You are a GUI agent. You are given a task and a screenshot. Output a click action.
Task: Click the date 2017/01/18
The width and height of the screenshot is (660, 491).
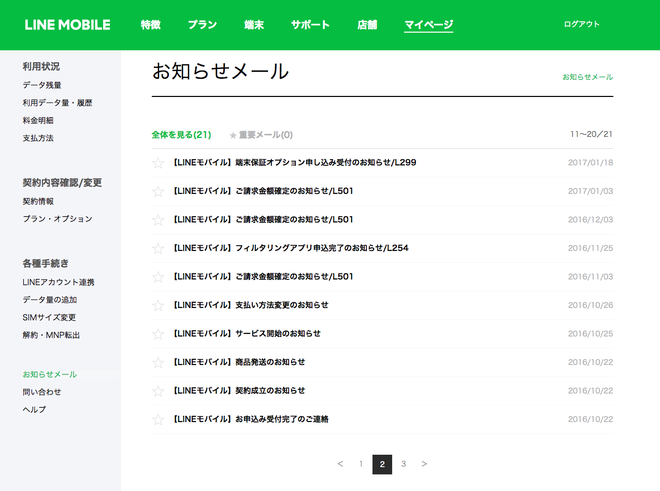pyautogui.click(x=590, y=163)
